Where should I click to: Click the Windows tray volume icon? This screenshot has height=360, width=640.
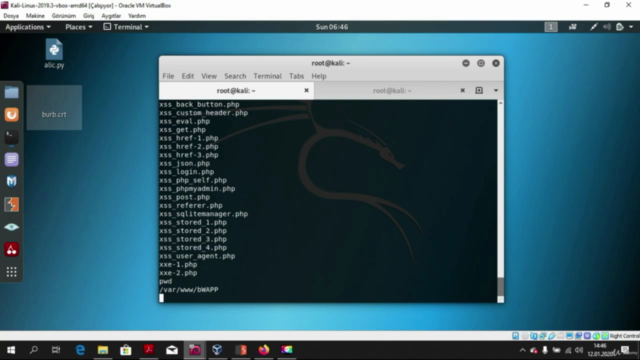point(579,350)
